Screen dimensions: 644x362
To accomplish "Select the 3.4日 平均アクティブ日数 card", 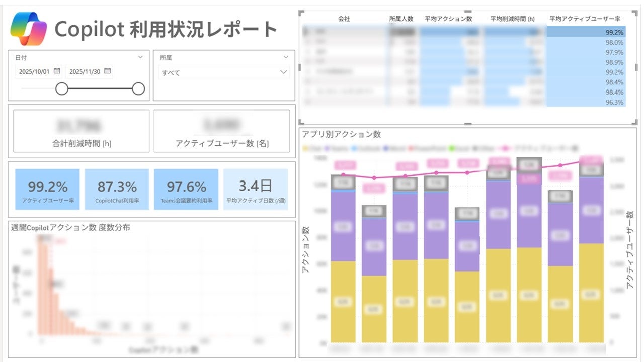I will click(x=256, y=190).
